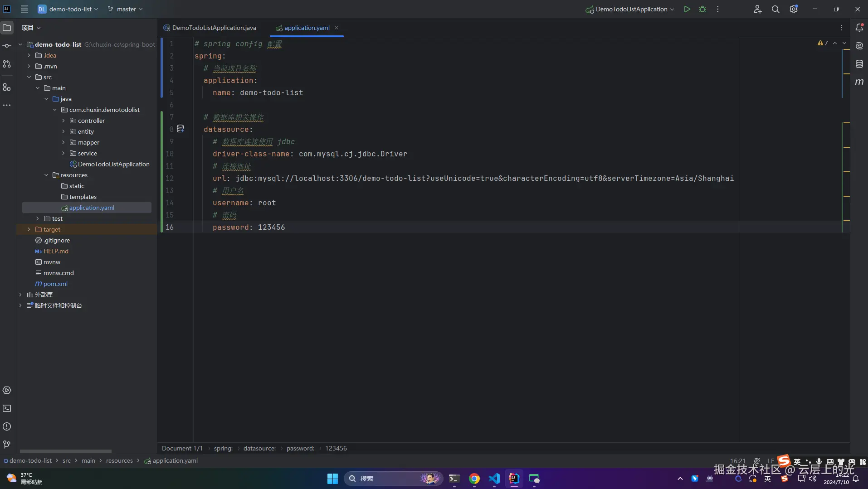Jump to previous highlighted warning arrow
This screenshot has height=489, width=868.
[x=835, y=43]
